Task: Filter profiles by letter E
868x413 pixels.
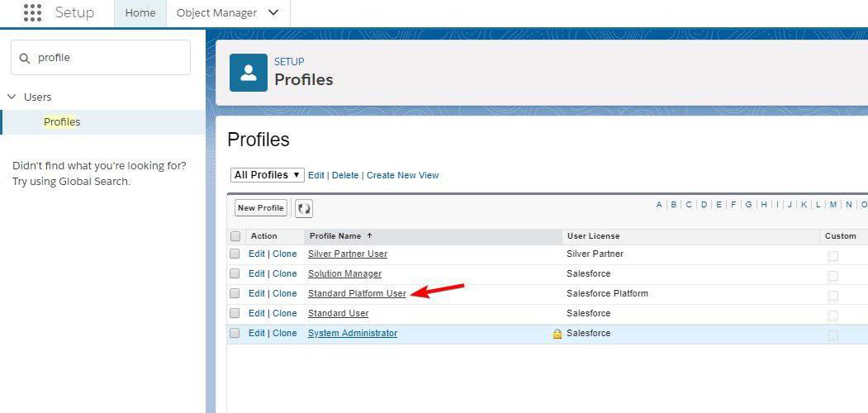Action: point(719,205)
